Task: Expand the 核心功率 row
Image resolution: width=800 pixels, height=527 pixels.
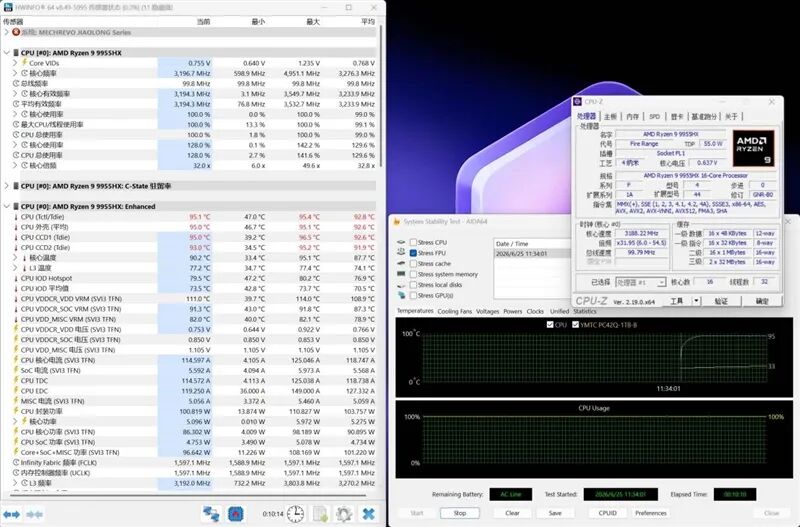Action: (15, 421)
